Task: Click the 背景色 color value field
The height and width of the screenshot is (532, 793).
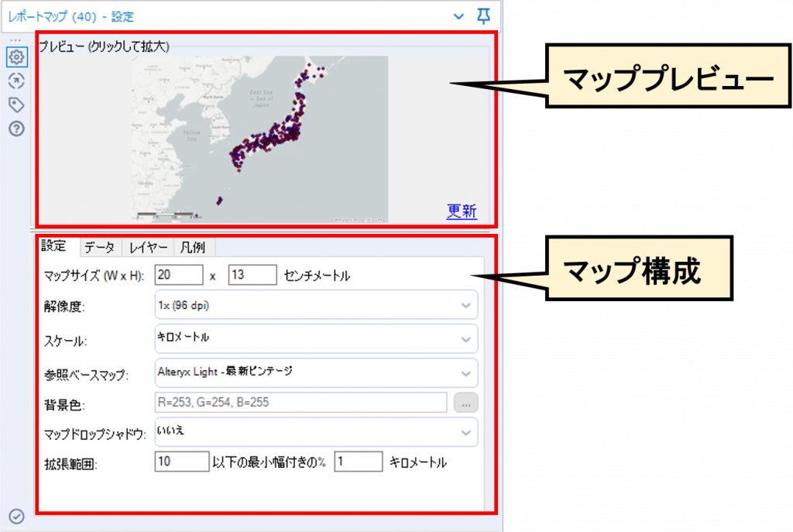Action: pyautogui.click(x=300, y=401)
